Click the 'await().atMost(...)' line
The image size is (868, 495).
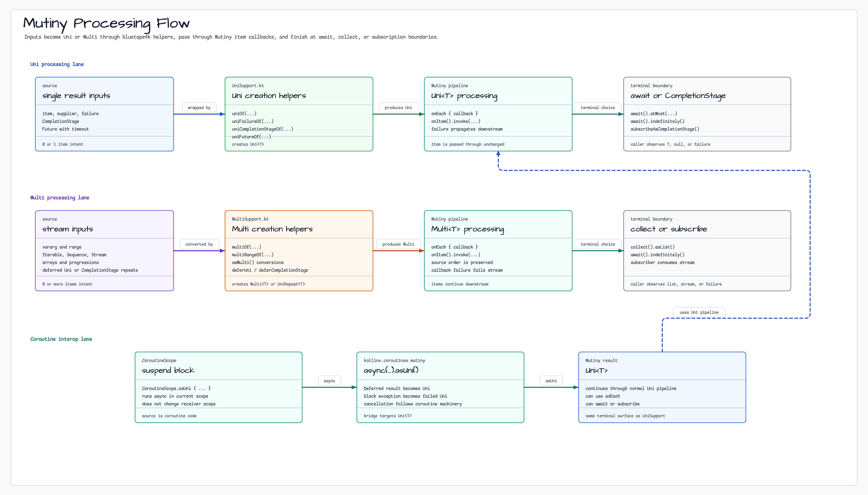point(654,114)
